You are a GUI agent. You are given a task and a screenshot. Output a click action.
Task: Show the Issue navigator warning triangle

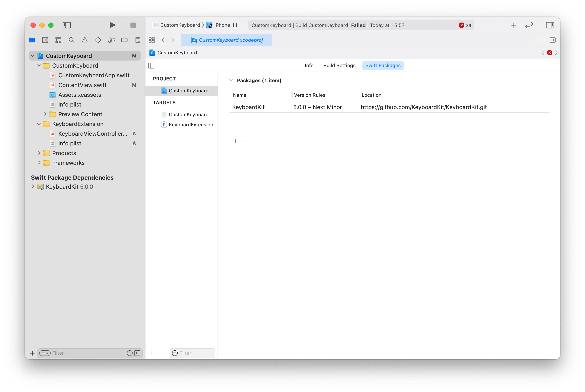[x=85, y=40]
